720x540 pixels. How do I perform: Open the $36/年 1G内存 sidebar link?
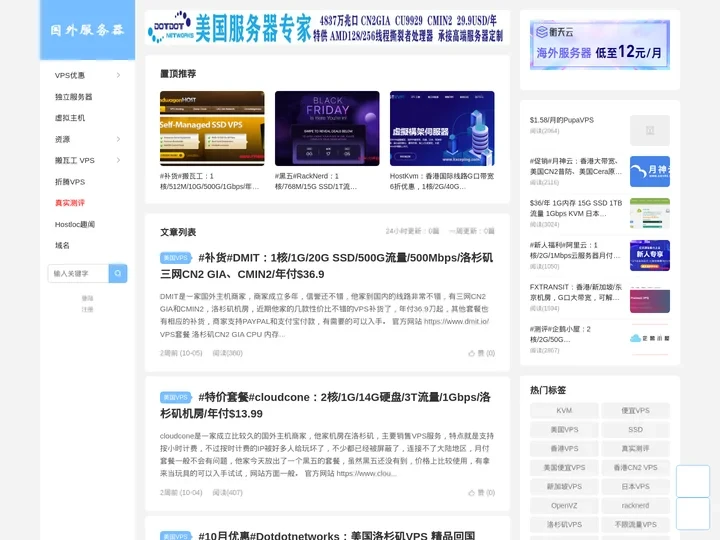point(576,208)
